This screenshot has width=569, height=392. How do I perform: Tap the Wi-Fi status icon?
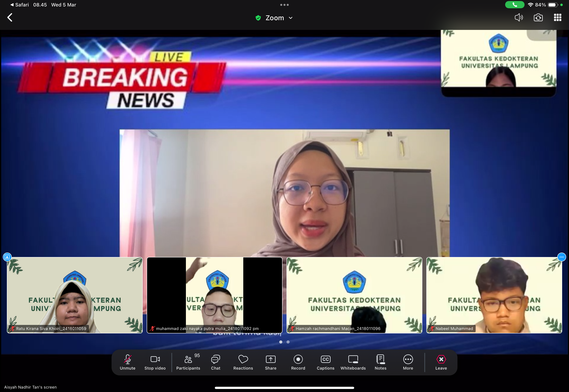point(530,5)
